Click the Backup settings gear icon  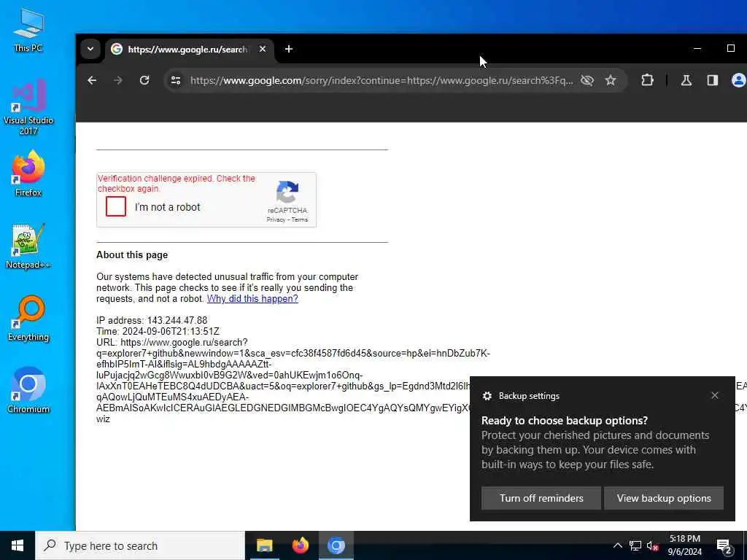click(487, 396)
